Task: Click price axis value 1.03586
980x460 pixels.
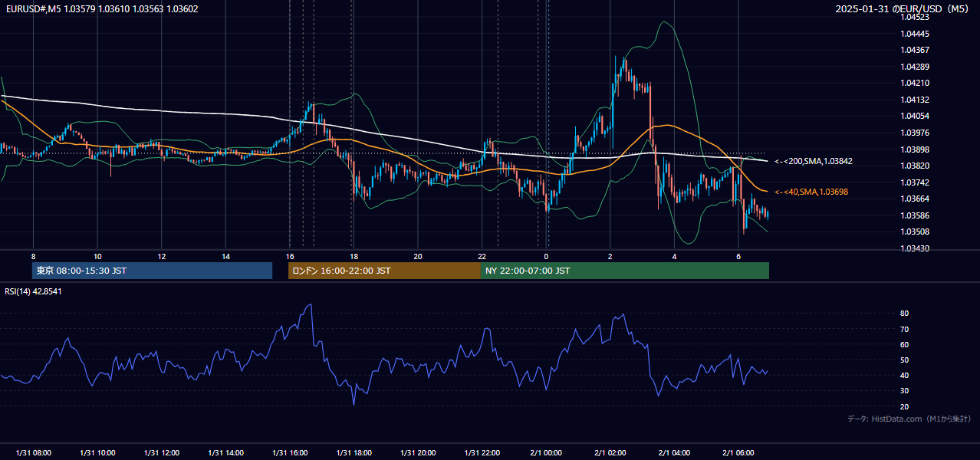Action: (x=915, y=215)
